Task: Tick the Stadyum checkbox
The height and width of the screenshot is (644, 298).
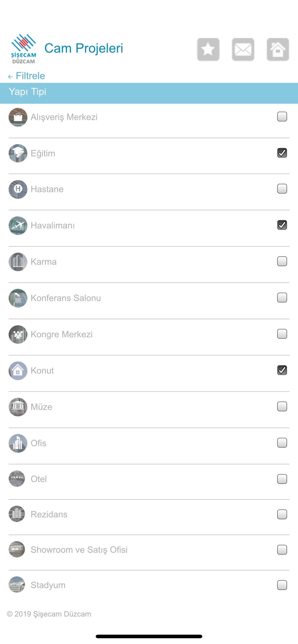Action: click(282, 585)
